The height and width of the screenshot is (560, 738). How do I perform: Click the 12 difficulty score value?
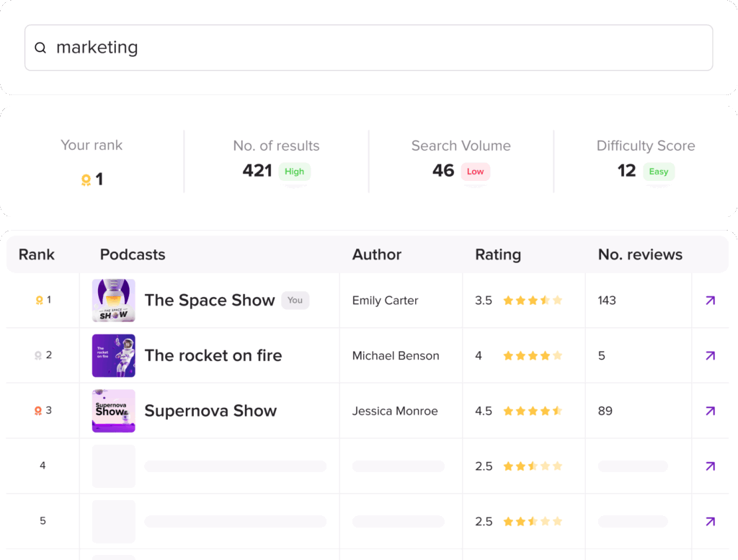(x=626, y=170)
